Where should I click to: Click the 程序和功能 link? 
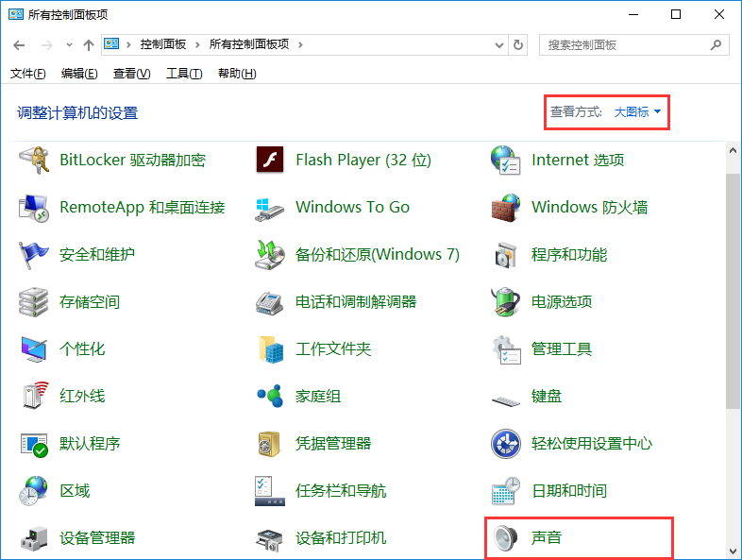pyautogui.click(x=569, y=255)
